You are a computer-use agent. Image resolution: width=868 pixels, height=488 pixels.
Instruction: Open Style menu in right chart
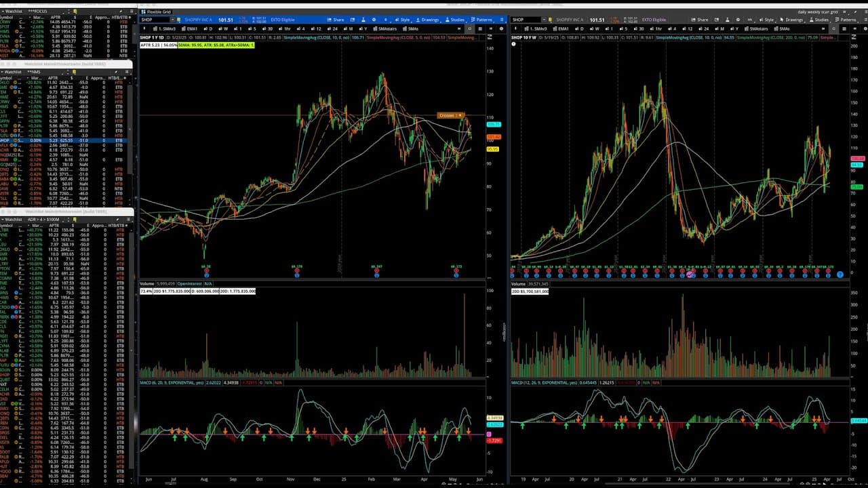point(766,20)
